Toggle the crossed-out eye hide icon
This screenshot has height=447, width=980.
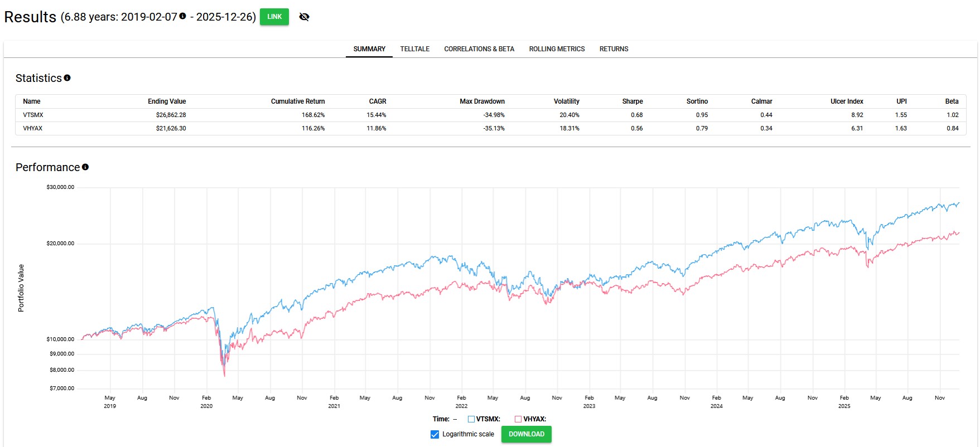(304, 17)
